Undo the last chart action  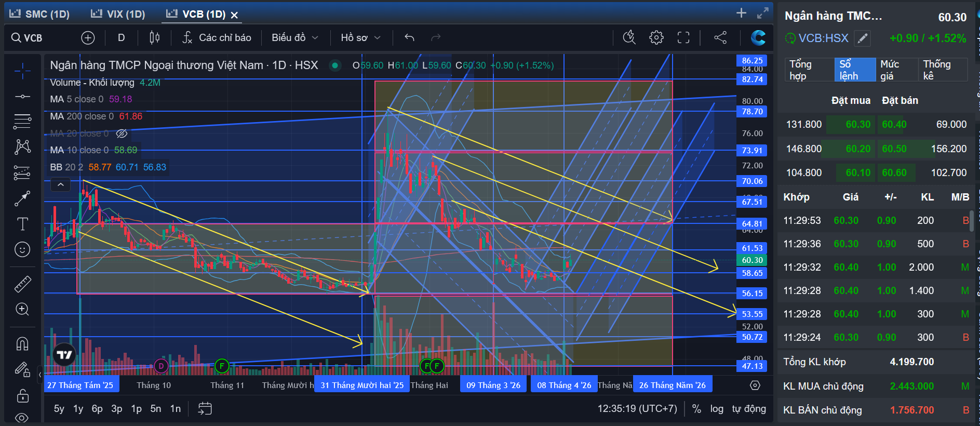(x=409, y=37)
